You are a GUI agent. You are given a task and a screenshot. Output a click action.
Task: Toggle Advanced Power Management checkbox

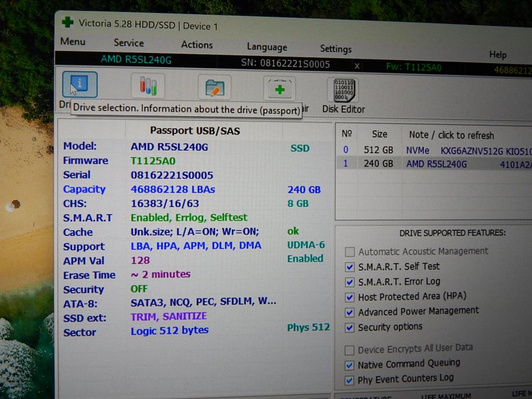point(350,312)
